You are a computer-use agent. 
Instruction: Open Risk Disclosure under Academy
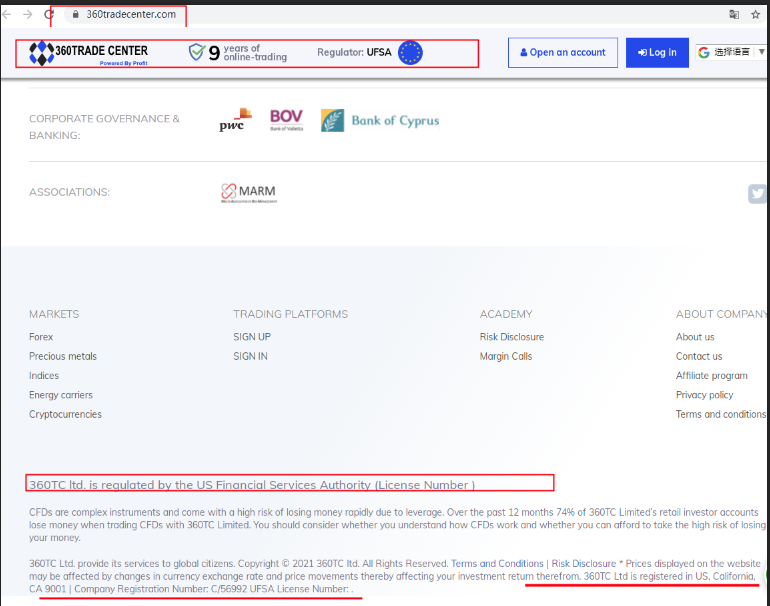click(512, 337)
